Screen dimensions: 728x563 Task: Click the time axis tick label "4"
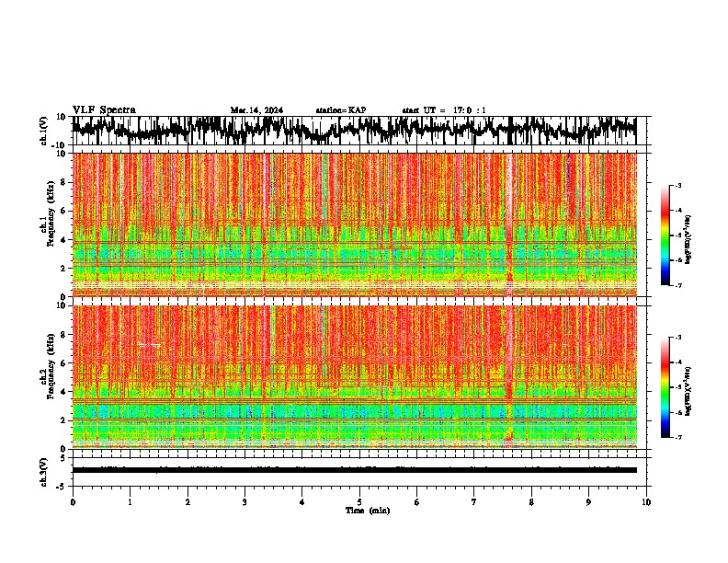point(301,502)
